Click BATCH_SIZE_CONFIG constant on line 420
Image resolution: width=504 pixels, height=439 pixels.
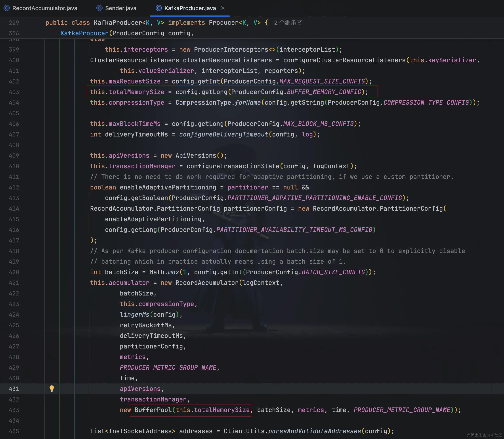333,272
